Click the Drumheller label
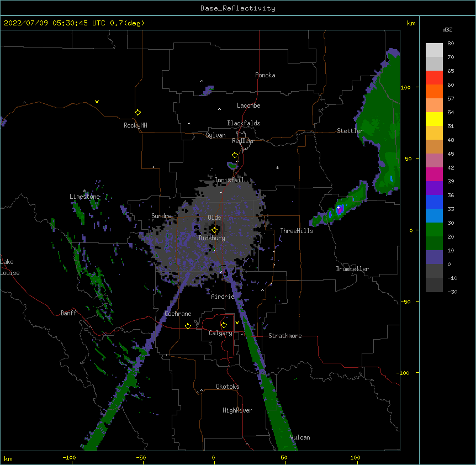The width and height of the screenshot is (476, 465). (x=352, y=269)
